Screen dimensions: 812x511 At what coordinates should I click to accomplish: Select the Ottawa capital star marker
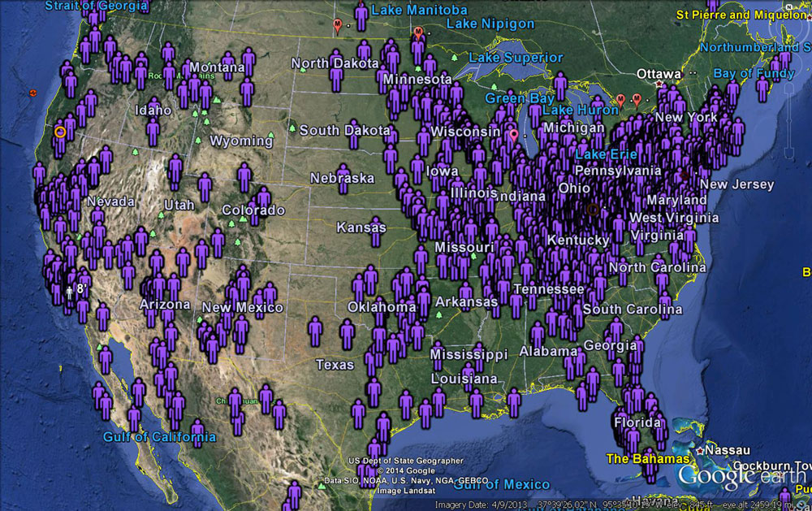[659, 84]
